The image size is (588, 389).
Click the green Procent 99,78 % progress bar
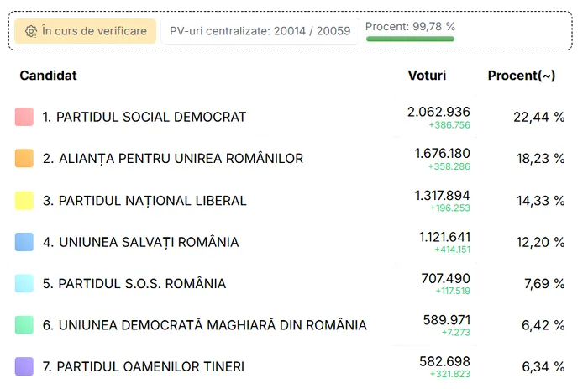410,39
